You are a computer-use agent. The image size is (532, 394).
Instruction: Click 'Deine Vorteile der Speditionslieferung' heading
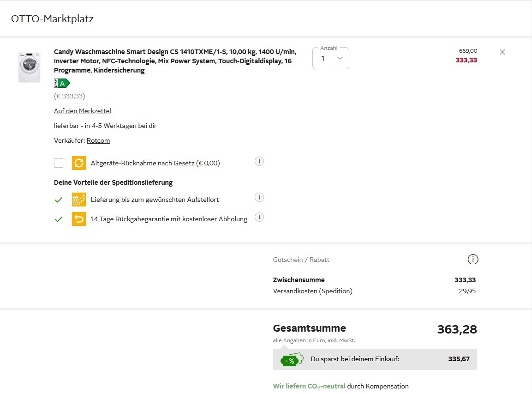[x=114, y=182]
